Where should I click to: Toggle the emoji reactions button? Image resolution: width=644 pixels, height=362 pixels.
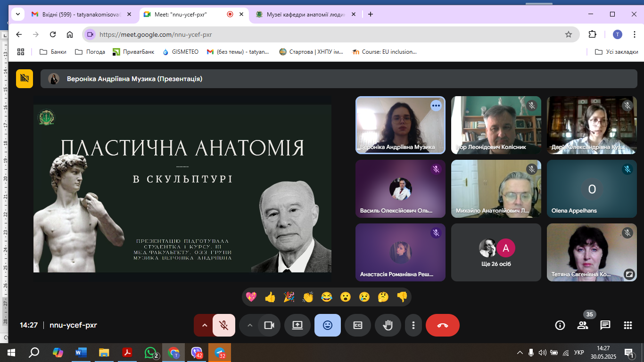(x=328, y=325)
